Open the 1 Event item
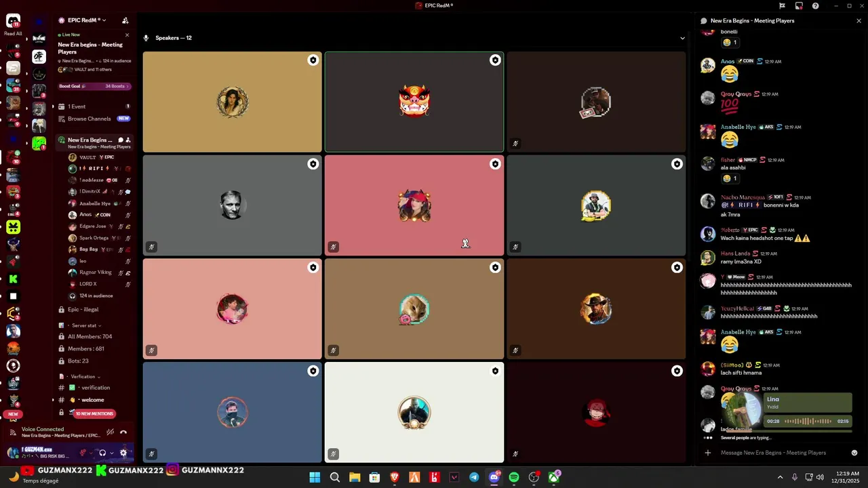The width and height of the screenshot is (868, 488). tap(94, 106)
